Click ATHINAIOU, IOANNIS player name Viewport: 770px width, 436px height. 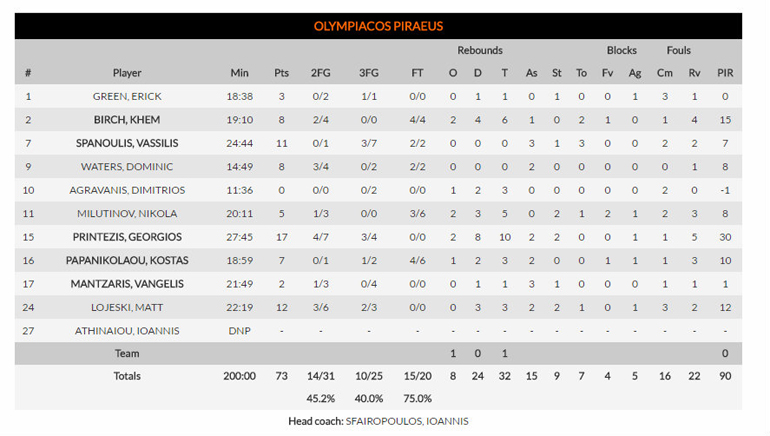click(127, 330)
